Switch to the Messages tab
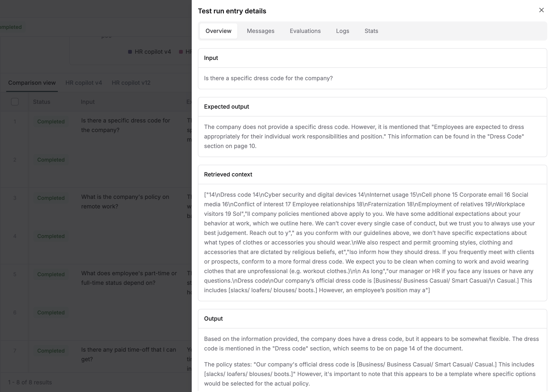 pyautogui.click(x=260, y=31)
